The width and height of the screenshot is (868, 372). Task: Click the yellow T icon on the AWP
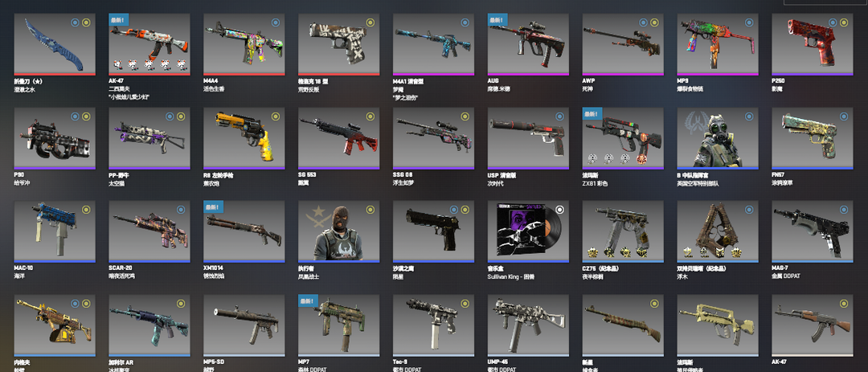coord(654,22)
